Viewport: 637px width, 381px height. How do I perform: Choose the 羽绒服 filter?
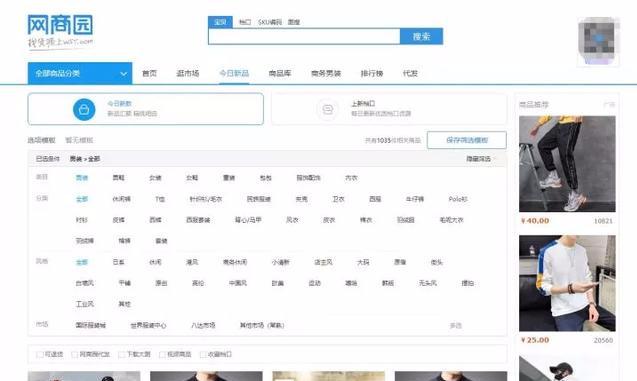point(405,220)
